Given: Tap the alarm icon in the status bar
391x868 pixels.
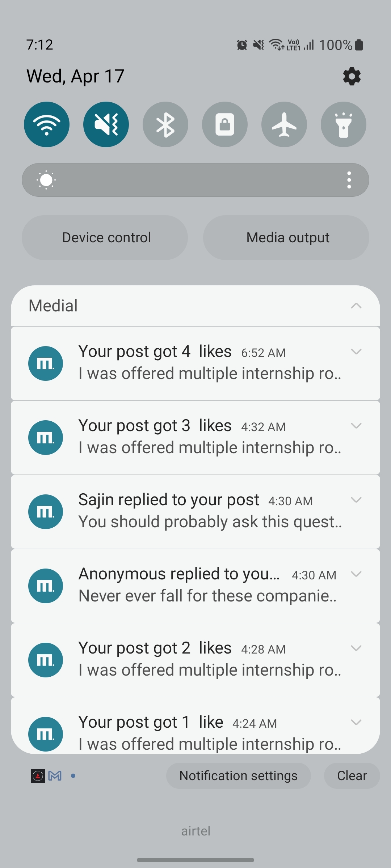Looking at the screenshot, I should pos(242,45).
